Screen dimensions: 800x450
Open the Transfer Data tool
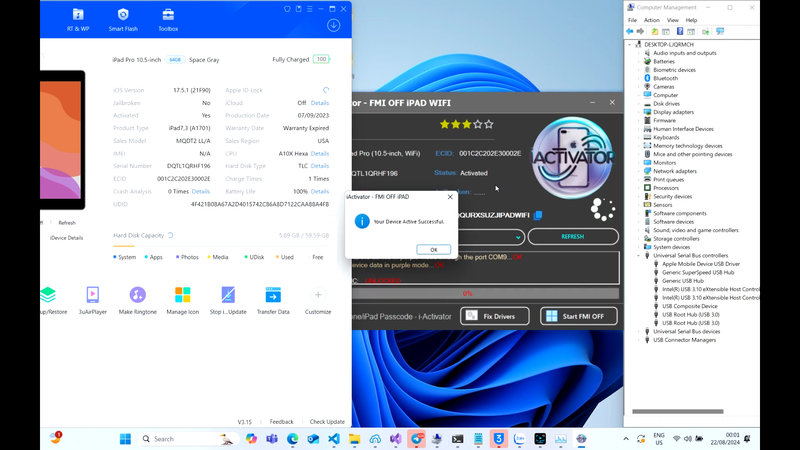tap(273, 301)
